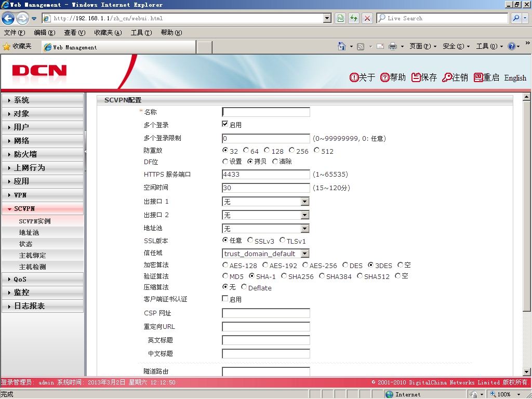Viewport: 532px width, 399px height.
Task: Click the Read Mail envelope icon
Action: pos(380,46)
